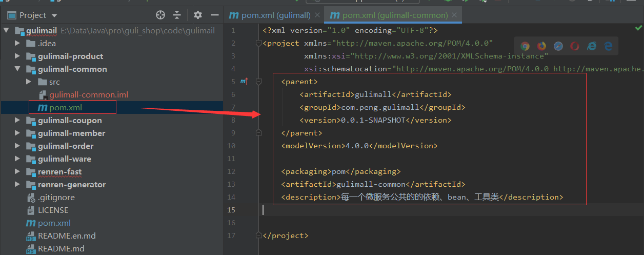
Task: Select pom.xml under gulimall-common
Action: pyautogui.click(x=66, y=107)
